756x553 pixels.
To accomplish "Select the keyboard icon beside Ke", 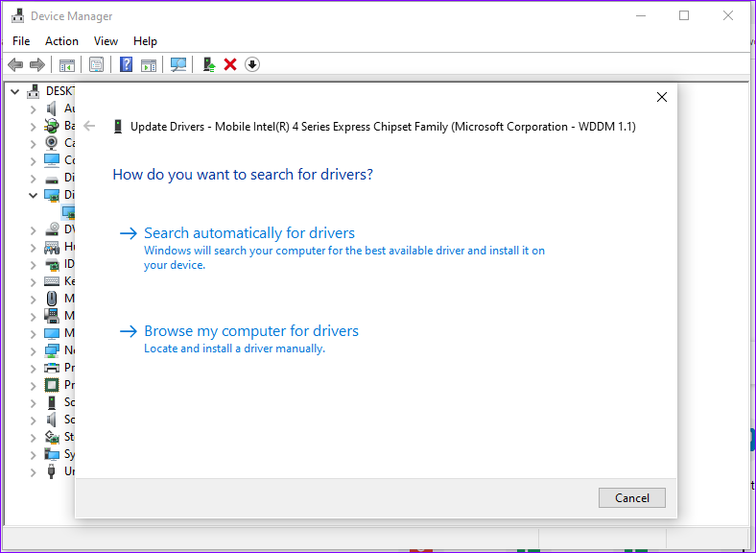I will (52, 281).
